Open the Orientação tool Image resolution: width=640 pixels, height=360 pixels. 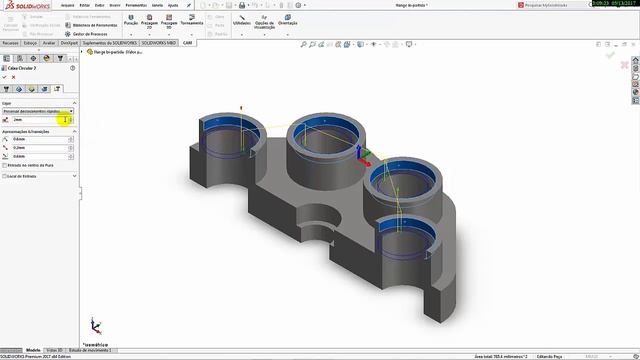tap(287, 20)
